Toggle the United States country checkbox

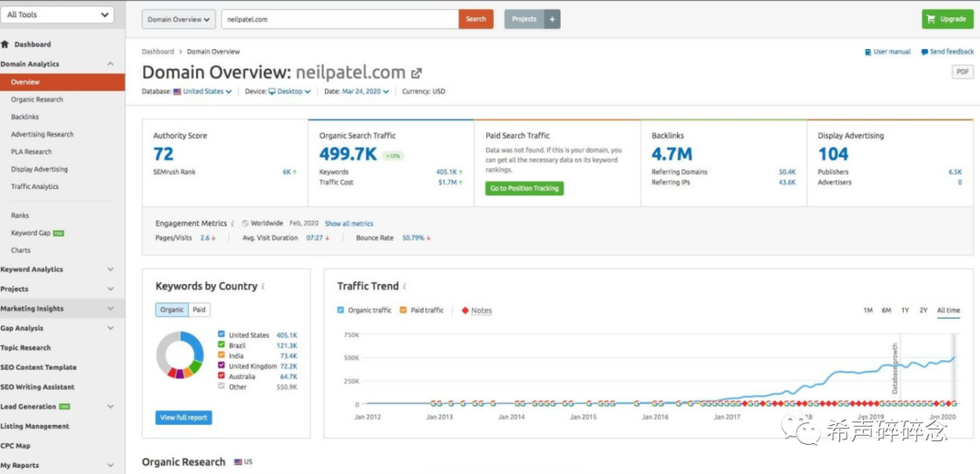221,334
